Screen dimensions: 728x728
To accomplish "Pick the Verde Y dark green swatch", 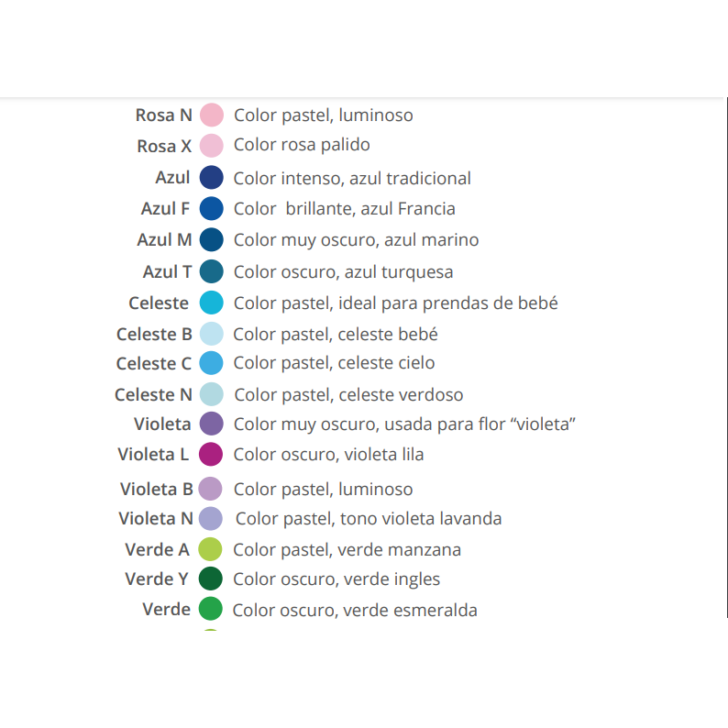I will pos(211,579).
